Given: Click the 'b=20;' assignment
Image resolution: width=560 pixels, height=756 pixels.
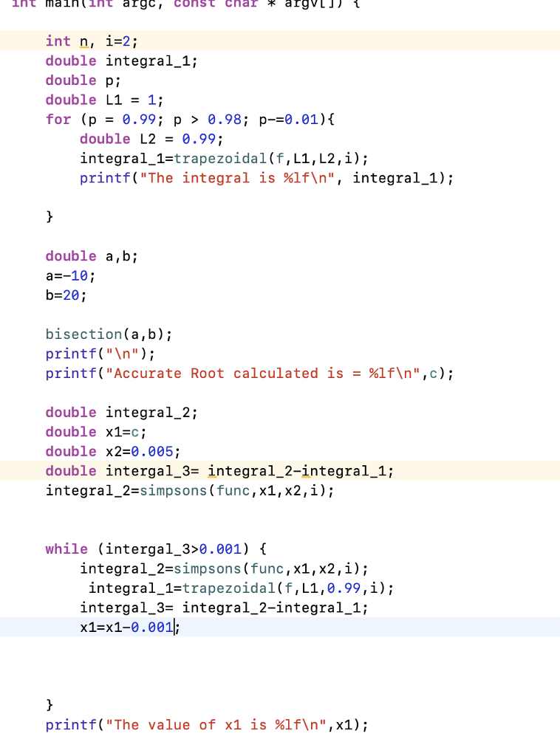Looking at the screenshot, I should [x=66, y=295].
